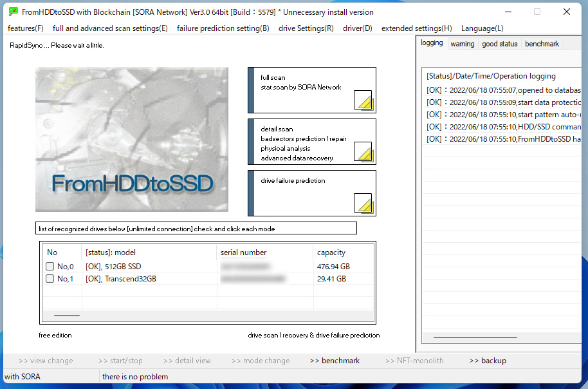This screenshot has height=389, width=588.
Task: Close the FromHDDtoSSD window
Action: point(567,12)
